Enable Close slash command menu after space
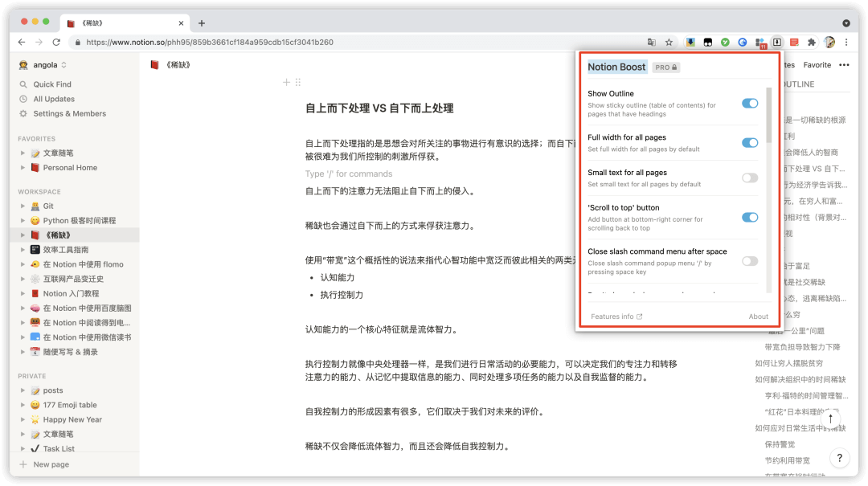The height and width of the screenshot is (486, 868). [750, 261]
